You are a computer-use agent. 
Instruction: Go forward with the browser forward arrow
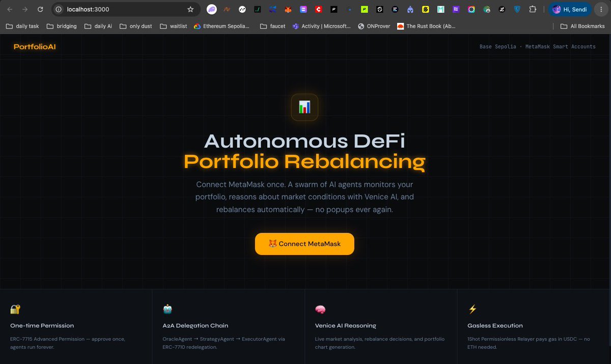click(25, 9)
